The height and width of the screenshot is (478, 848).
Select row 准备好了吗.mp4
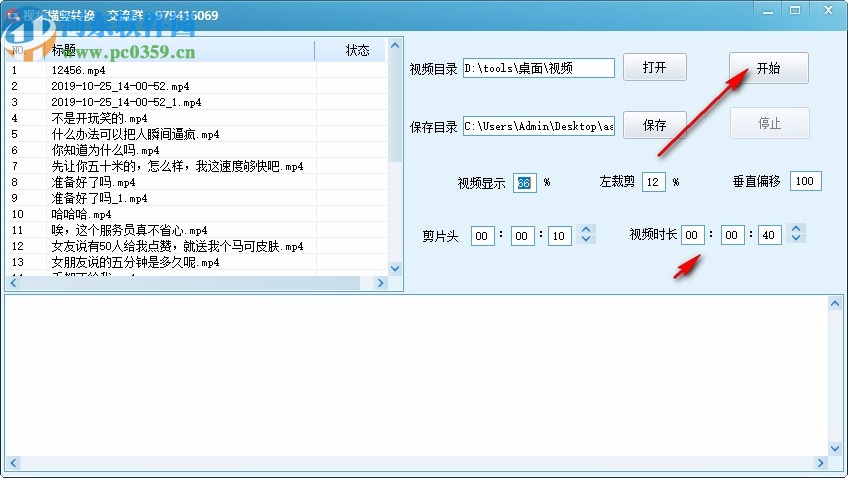(x=197, y=182)
